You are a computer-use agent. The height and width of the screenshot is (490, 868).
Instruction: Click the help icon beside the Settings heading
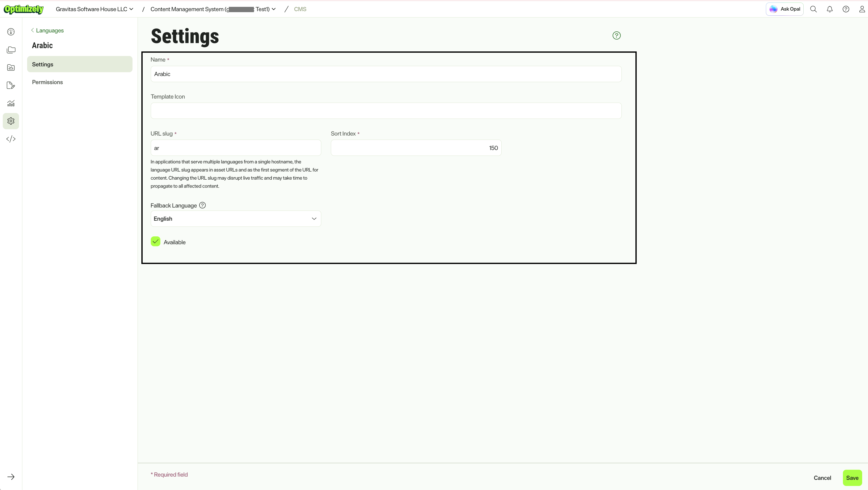coord(616,35)
